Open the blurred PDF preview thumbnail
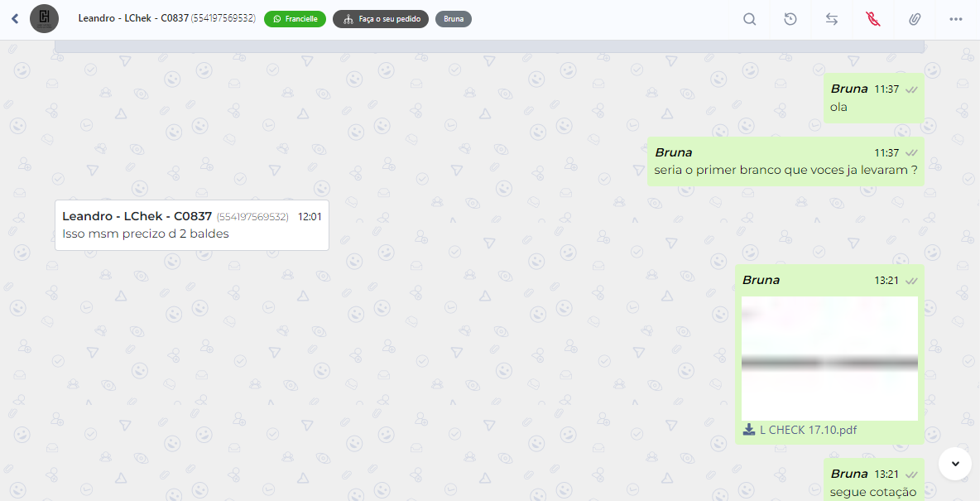The width and height of the screenshot is (980, 501). pyautogui.click(x=829, y=359)
